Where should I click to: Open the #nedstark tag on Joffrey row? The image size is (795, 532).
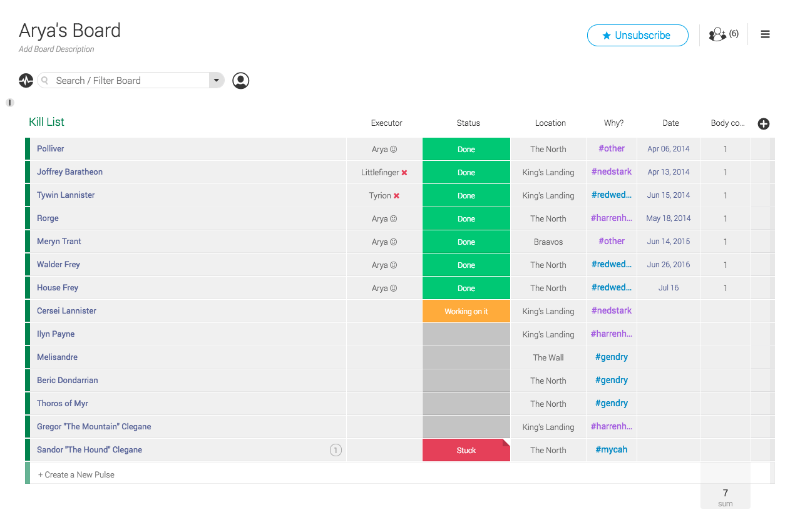point(611,171)
